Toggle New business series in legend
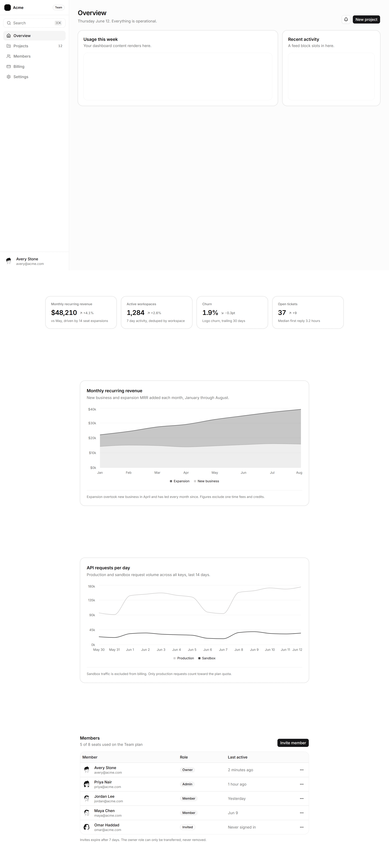 [207, 481]
